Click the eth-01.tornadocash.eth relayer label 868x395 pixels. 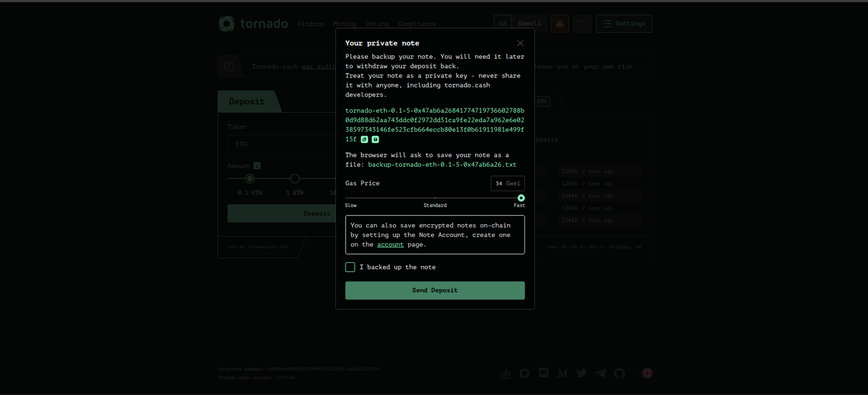click(x=258, y=247)
